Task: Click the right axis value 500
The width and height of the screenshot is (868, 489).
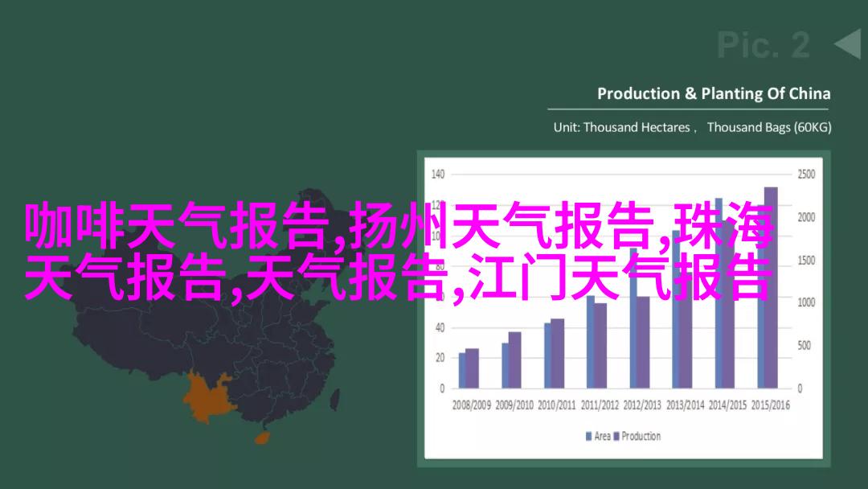Action: click(x=805, y=346)
